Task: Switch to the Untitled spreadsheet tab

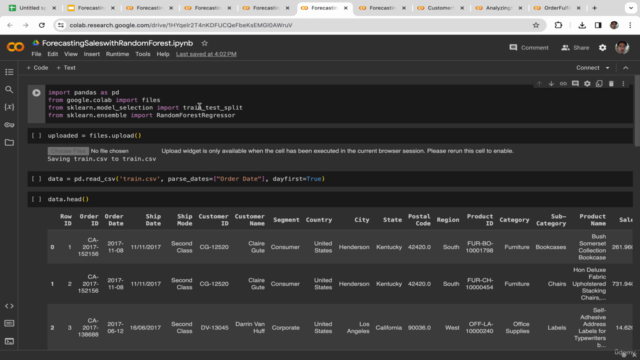Action: (33, 8)
